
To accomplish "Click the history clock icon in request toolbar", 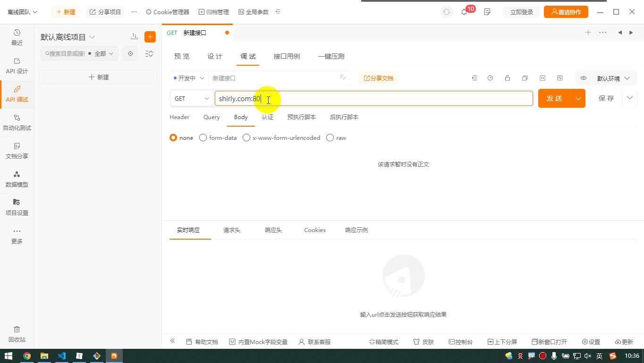I will (490, 78).
